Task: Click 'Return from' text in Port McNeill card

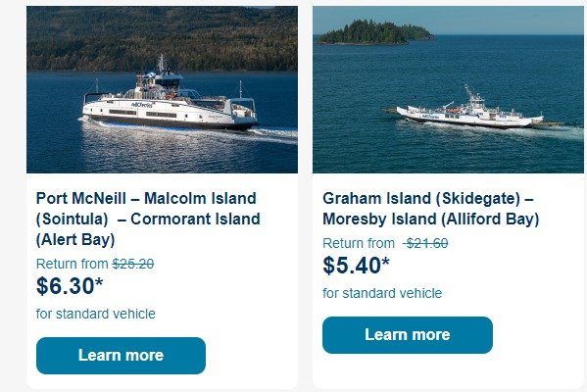Action: click(x=73, y=264)
